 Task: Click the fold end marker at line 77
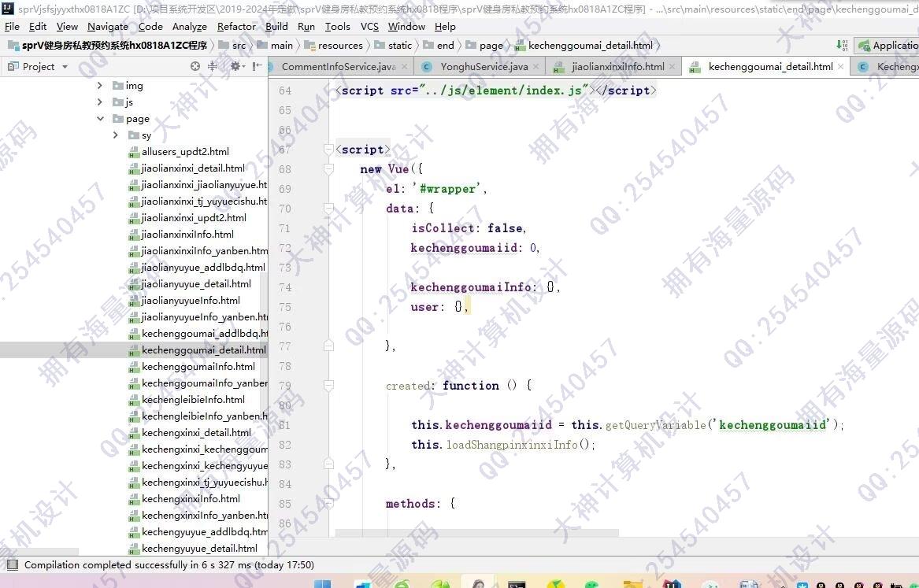click(x=329, y=346)
